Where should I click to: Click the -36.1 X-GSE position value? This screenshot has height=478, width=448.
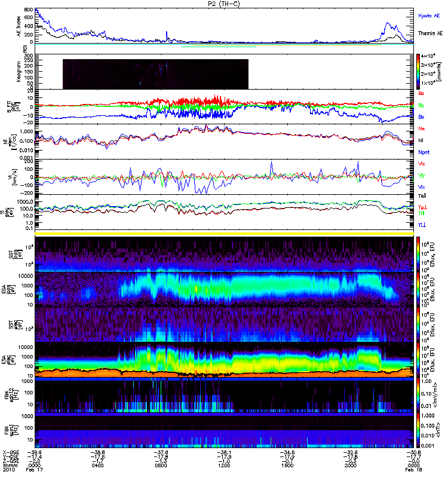pyautogui.click(x=224, y=453)
